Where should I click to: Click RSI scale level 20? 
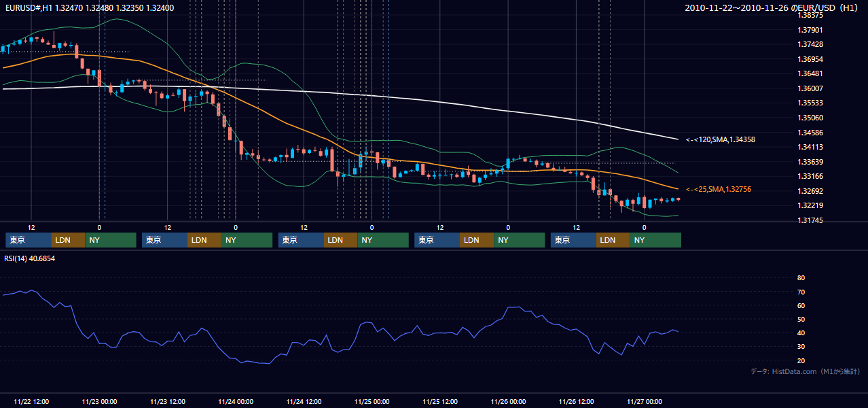click(x=801, y=360)
